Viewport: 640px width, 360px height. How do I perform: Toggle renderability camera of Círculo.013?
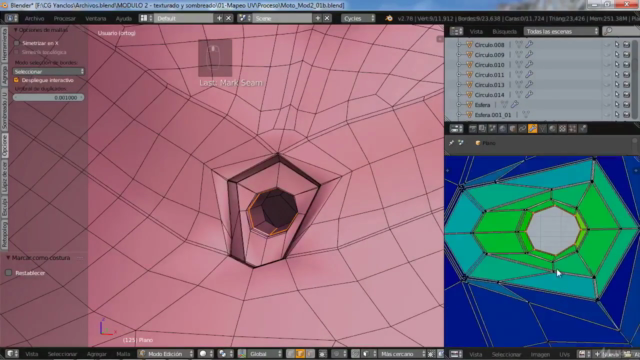coord(627,85)
